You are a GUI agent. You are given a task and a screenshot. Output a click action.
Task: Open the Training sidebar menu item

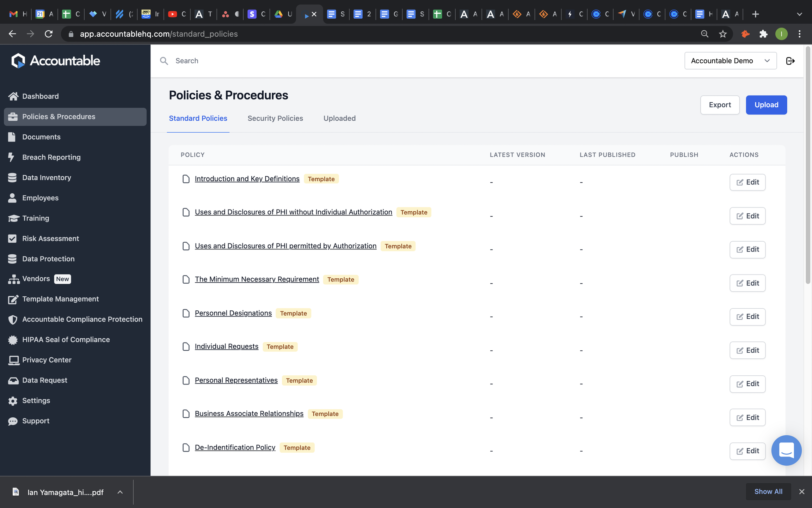pyautogui.click(x=75, y=218)
